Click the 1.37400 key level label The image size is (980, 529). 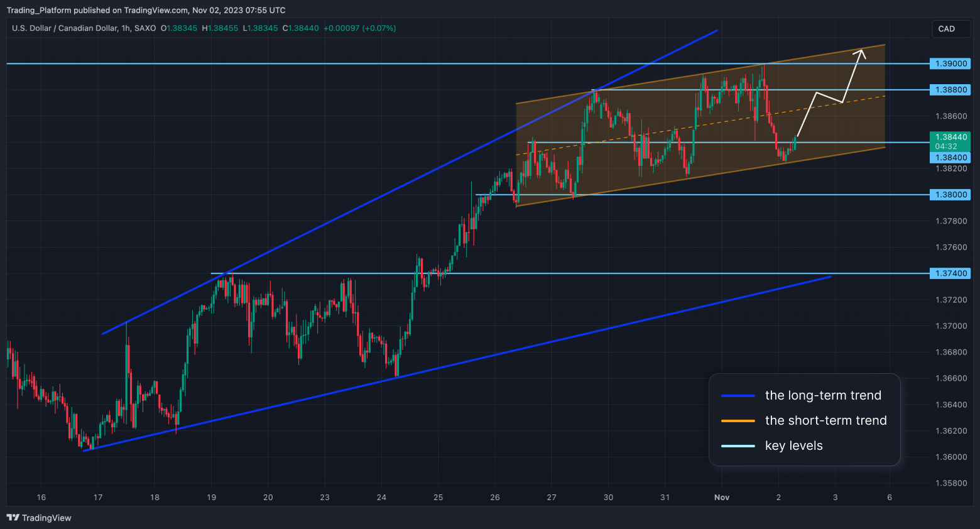[950, 273]
